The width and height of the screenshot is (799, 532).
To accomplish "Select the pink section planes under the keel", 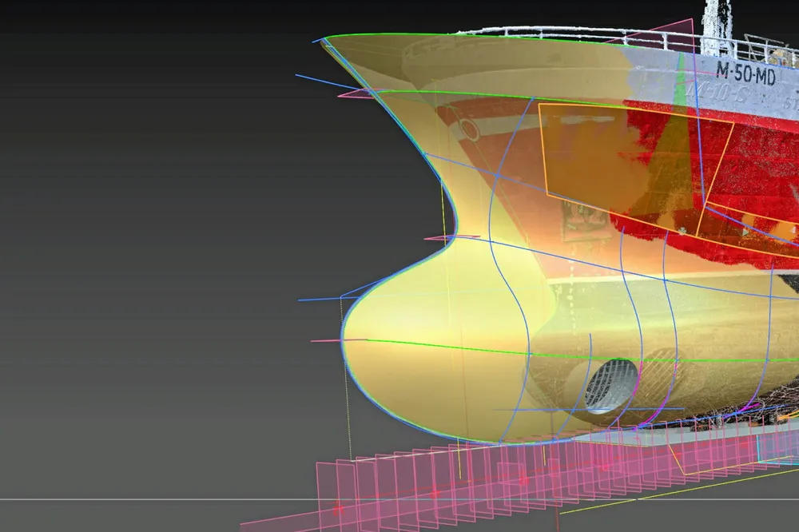I will pos(479,478).
